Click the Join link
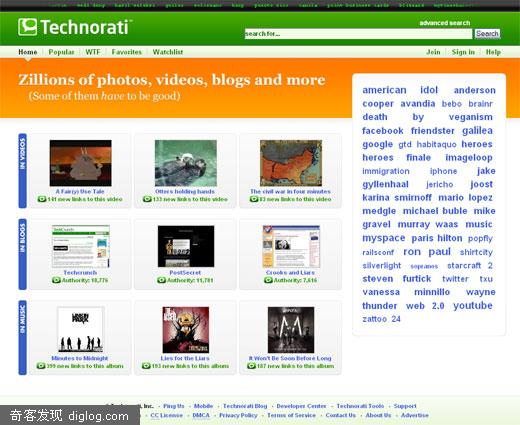 tap(433, 52)
